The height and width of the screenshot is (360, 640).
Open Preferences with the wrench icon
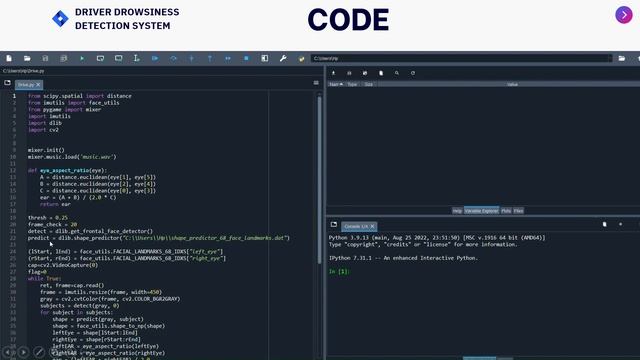[283, 58]
